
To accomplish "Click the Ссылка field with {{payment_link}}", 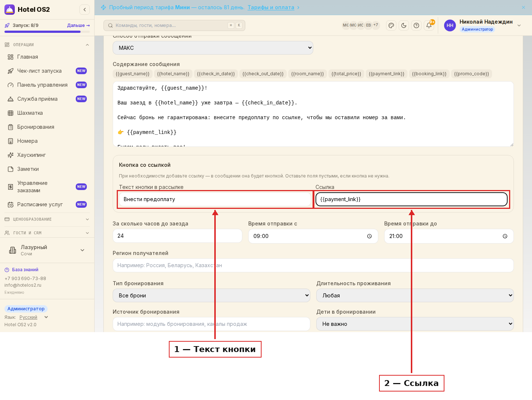I will (412, 199).
